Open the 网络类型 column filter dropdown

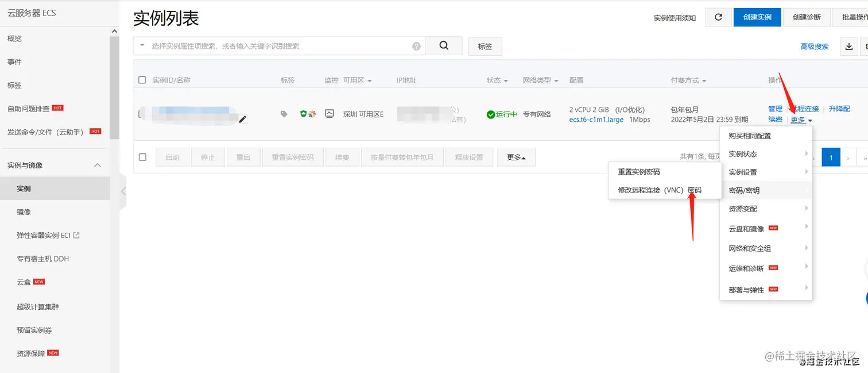(556, 81)
